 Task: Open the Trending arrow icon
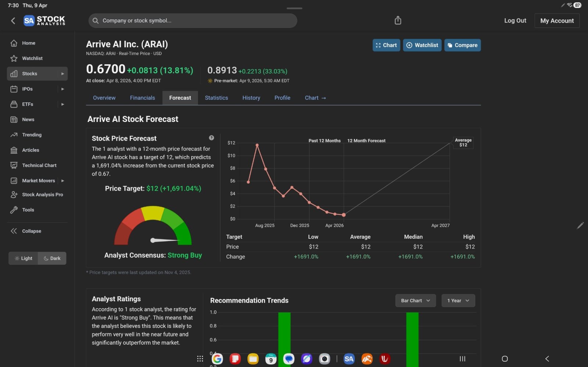click(x=14, y=135)
